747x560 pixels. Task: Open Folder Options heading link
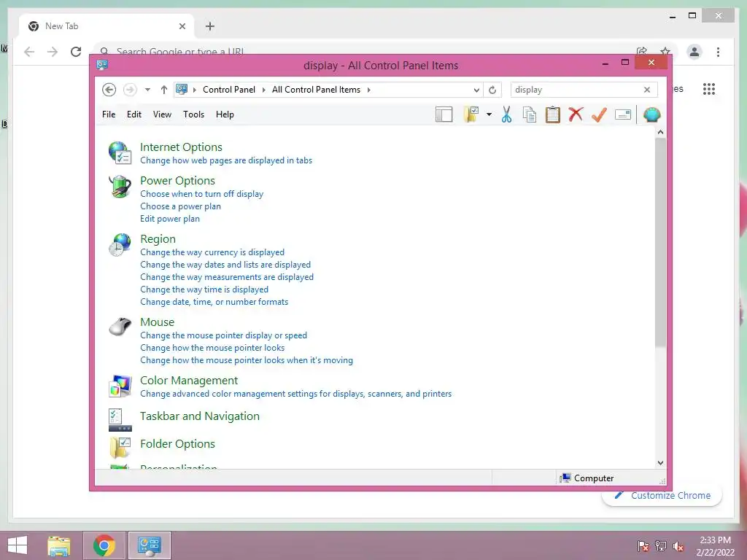(177, 444)
